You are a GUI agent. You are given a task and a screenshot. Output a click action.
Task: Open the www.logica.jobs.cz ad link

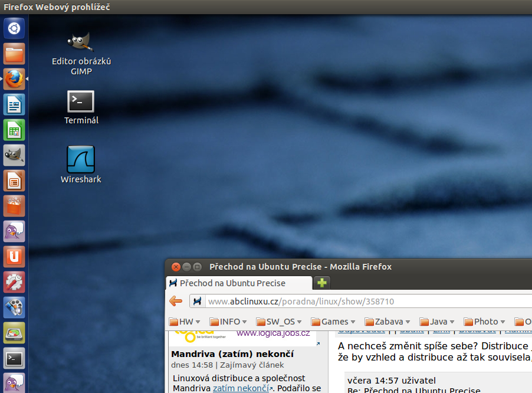click(x=273, y=333)
